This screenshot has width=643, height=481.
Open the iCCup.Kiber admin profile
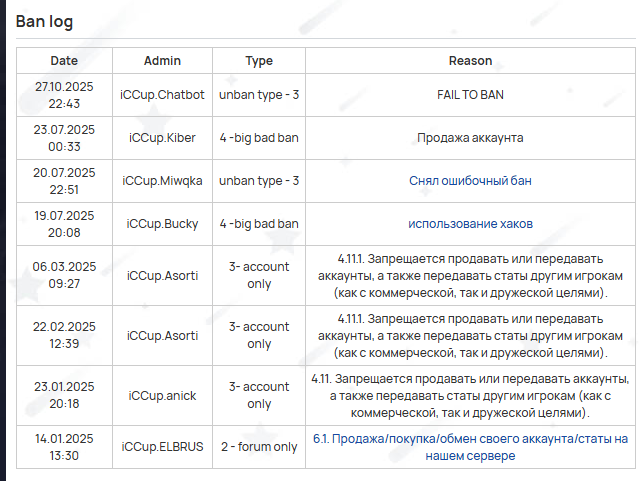point(162,138)
